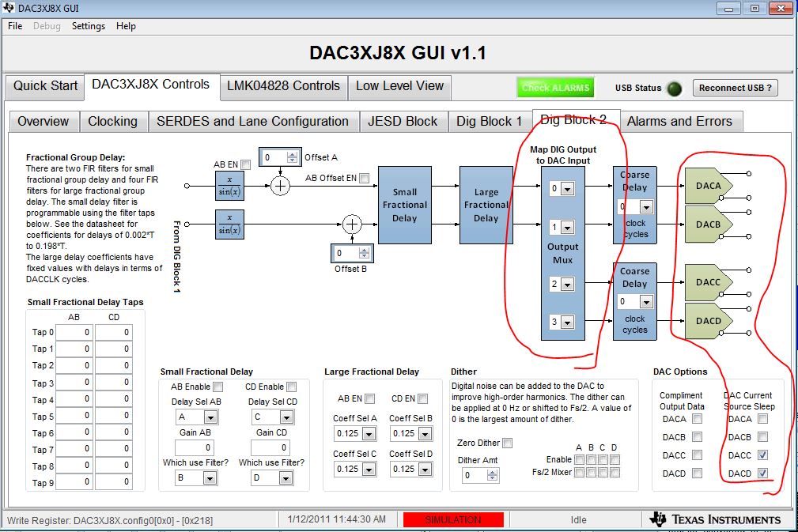The width and height of the screenshot is (798, 532).
Task: Uncheck DACD under DAC Current Source Sleep
Action: coord(762,473)
